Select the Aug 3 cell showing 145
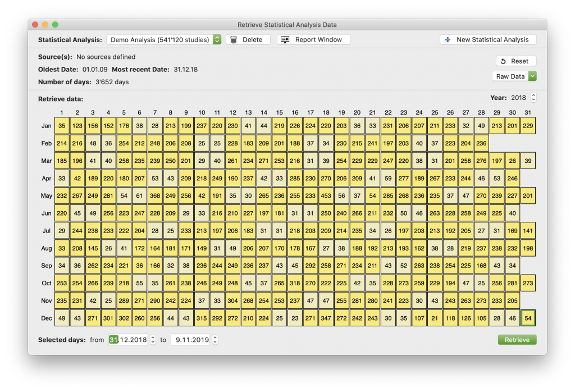 click(93, 248)
